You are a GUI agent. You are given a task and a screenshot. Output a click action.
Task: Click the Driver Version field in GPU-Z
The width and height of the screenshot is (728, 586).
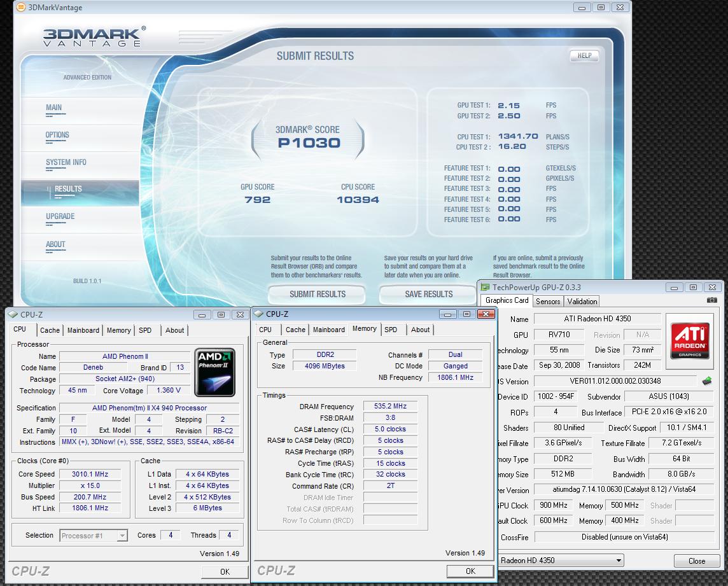click(624, 489)
